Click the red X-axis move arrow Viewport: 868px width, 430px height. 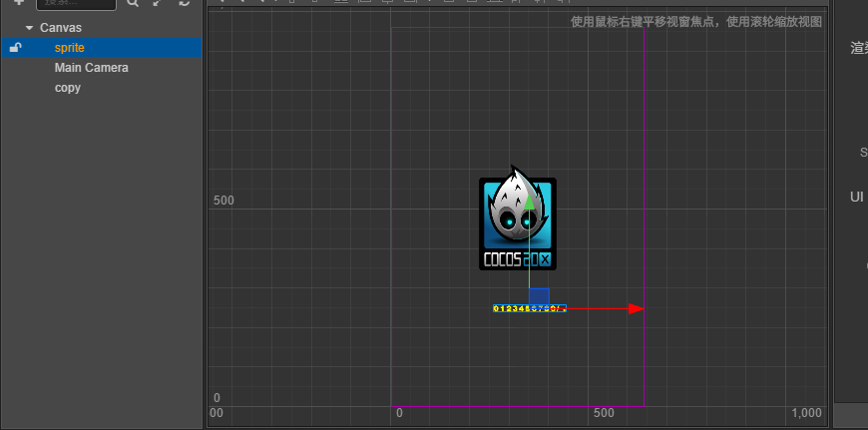(636, 309)
